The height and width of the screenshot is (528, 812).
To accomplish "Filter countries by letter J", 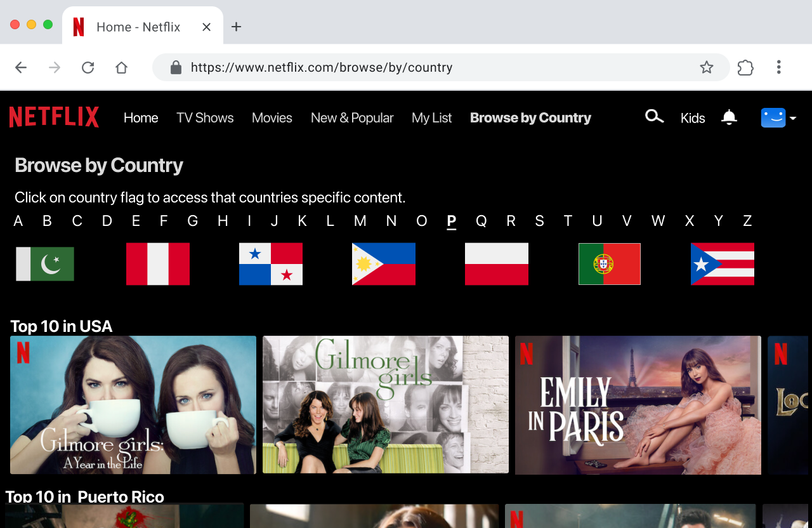I will (x=274, y=221).
